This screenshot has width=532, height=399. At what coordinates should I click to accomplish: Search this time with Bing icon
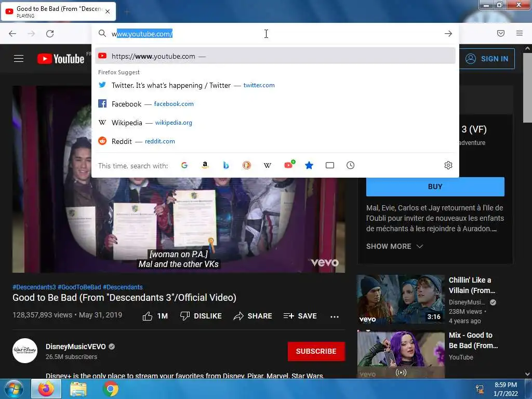[x=226, y=165]
